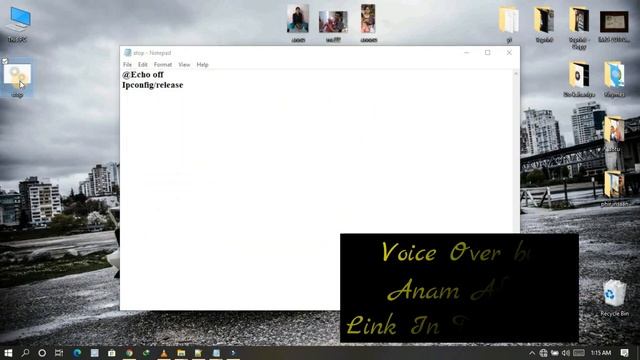This screenshot has height=360, width=640.
Task: Maximize the Notepad window
Action: [488, 53]
